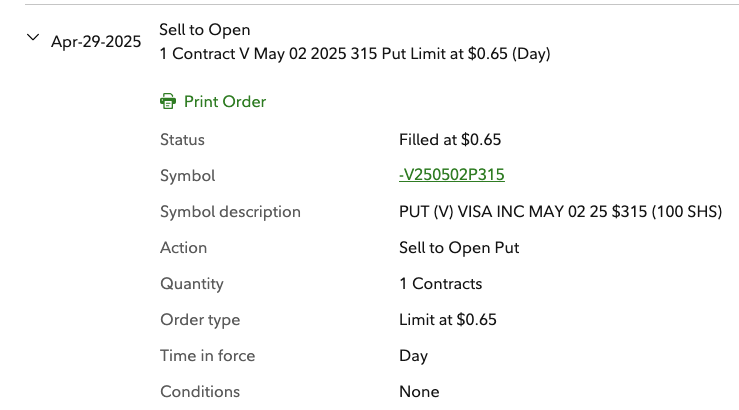Screen dimensions: 739x410
Task: Click the Time in force label
Action: (207, 356)
